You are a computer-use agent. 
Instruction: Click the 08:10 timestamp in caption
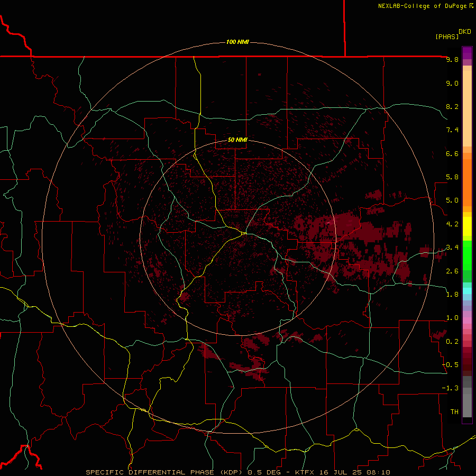(x=378, y=472)
